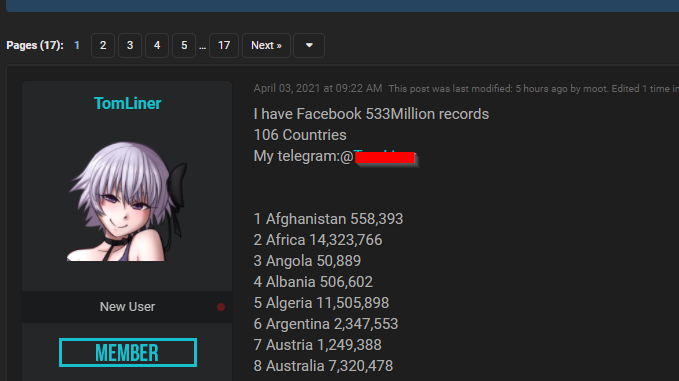Viewport: 679px width, 381px height.
Task: Click the Pages (17) label
Action: click(35, 45)
